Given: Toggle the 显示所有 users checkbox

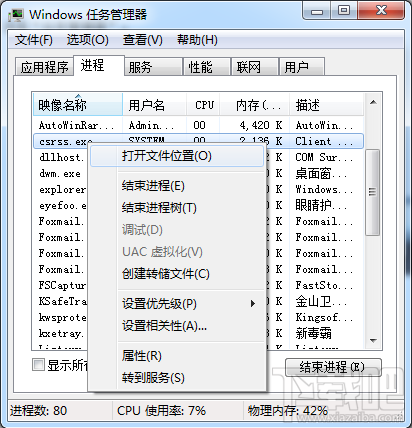Looking at the screenshot, I should pyautogui.click(x=38, y=364).
